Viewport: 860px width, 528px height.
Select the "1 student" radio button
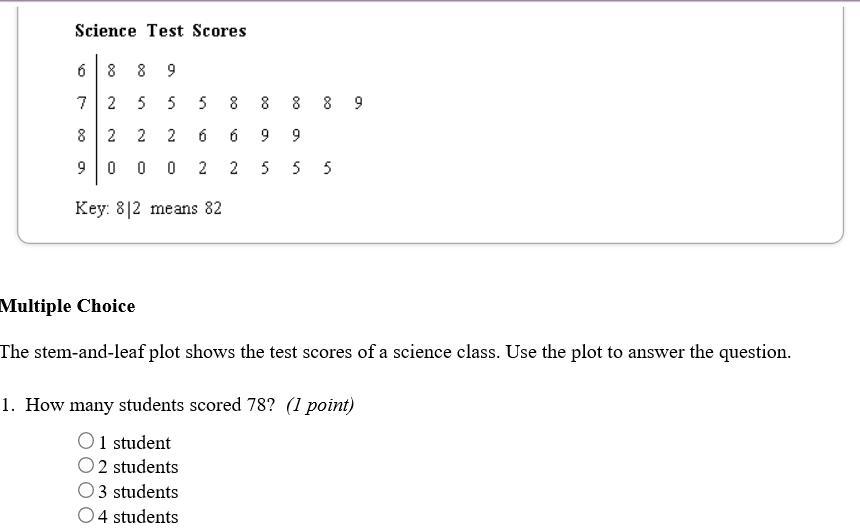click(86, 440)
